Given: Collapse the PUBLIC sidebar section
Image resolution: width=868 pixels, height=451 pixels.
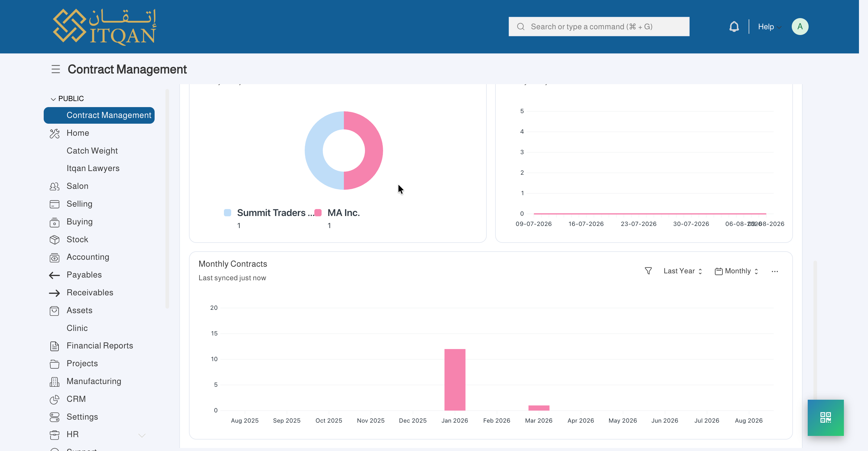Looking at the screenshot, I should tap(67, 99).
